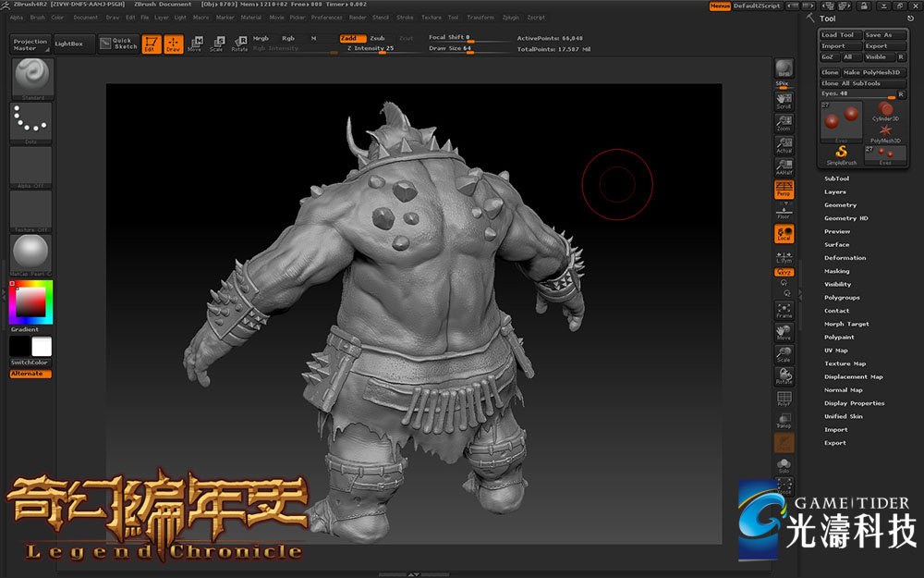Click the Frame view icon
This screenshot has height=578, width=924.
point(784,310)
